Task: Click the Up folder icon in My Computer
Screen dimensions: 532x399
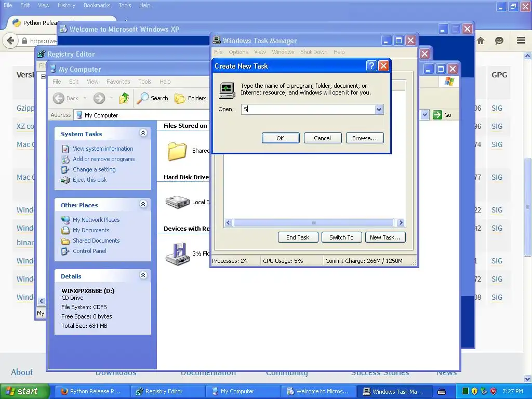Action: pos(124,98)
